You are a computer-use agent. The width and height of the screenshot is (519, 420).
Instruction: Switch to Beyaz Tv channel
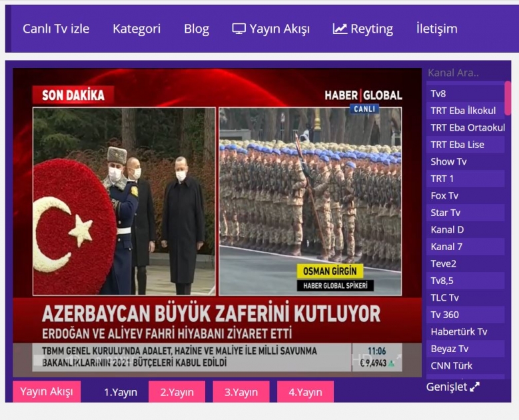coord(465,349)
